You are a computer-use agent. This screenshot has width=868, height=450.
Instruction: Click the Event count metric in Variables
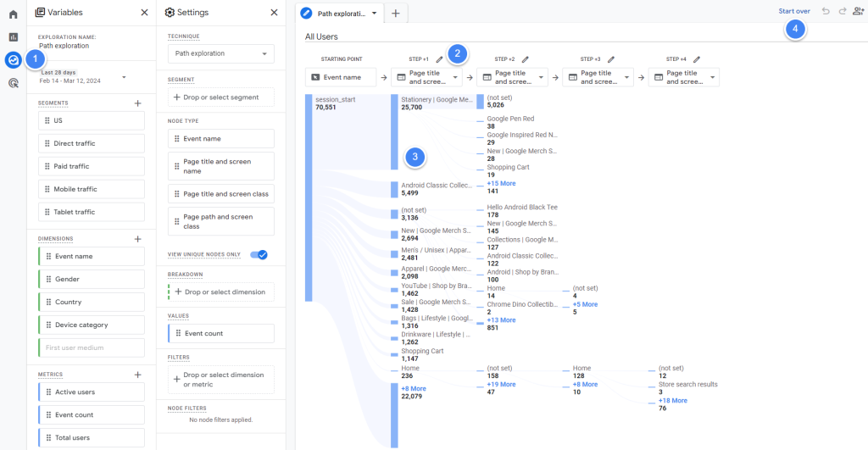pyautogui.click(x=92, y=415)
